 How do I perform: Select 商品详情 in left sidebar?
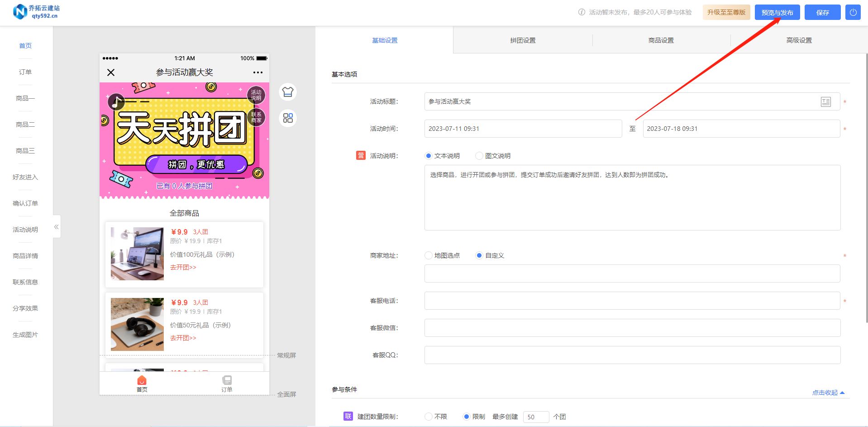coord(25,256)
